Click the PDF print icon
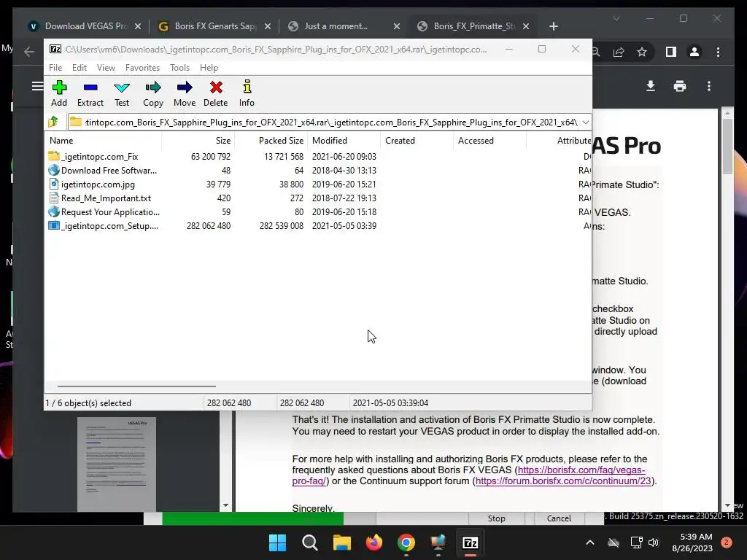Viewport: 747px width, 560px height. 680,86
